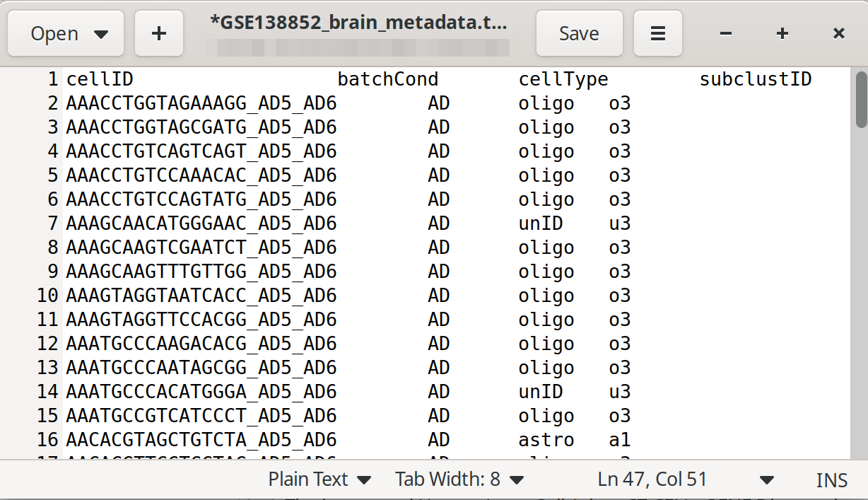Click the astro cell type on line 16
Viewport: 868px width, 500px height.
tap(546, 440)
